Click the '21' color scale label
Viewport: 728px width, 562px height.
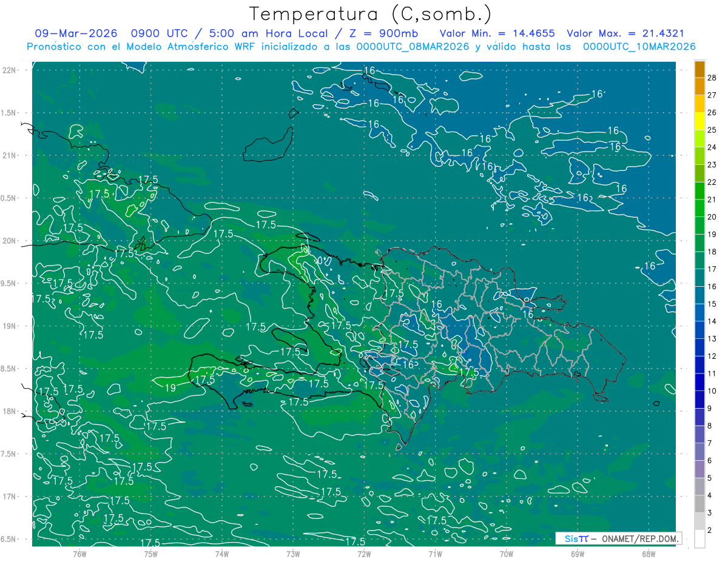point(712,199)
